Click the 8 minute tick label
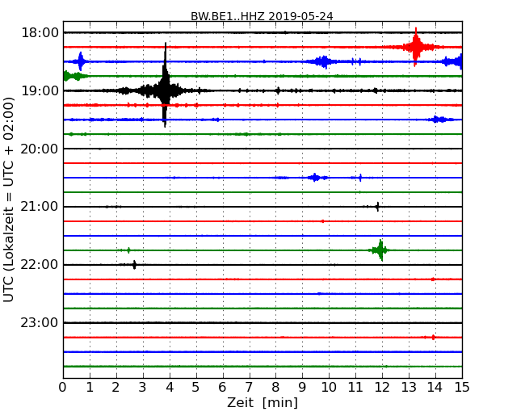This screenshot has width=525, height=420. [276, 387]
